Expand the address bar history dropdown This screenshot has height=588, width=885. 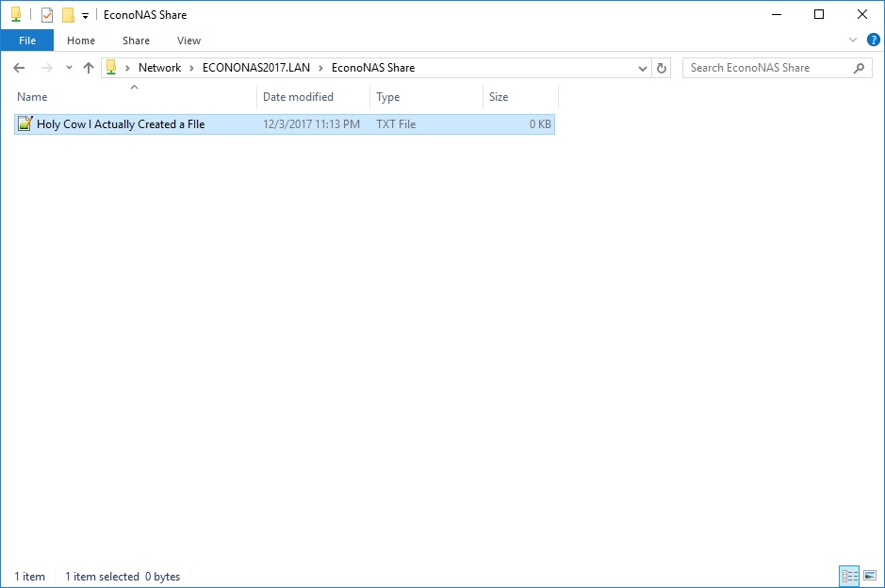click(642, 68)
